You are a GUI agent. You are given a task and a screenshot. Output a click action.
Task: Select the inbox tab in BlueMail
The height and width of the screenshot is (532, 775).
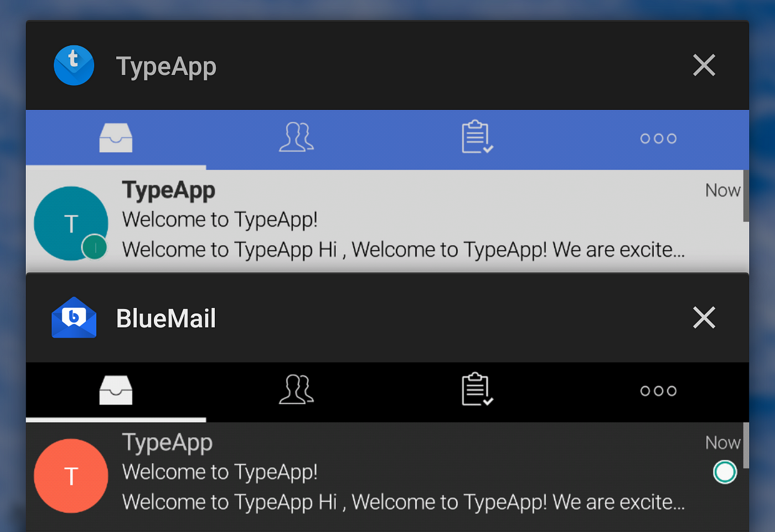point(116,390)
